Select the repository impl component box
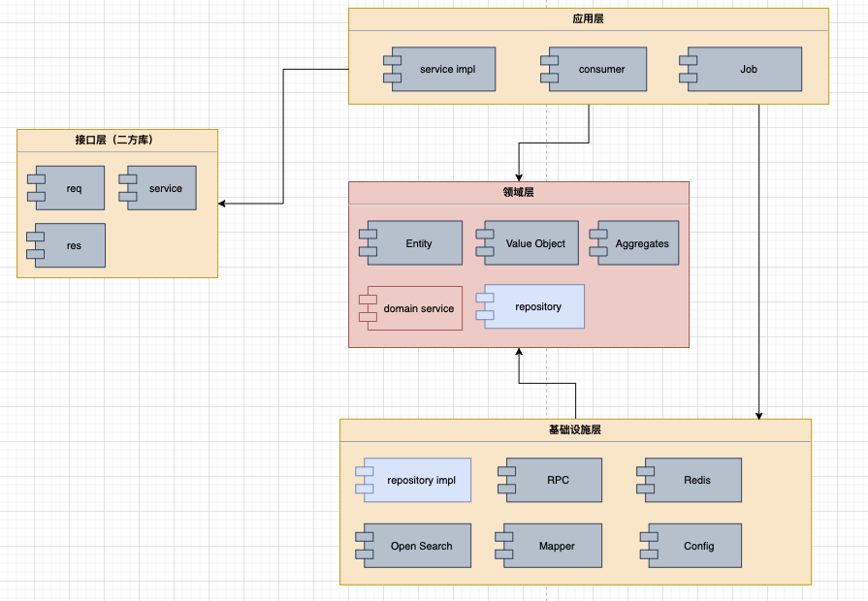Viewport: 868px width, 601px height. (413, 480)
